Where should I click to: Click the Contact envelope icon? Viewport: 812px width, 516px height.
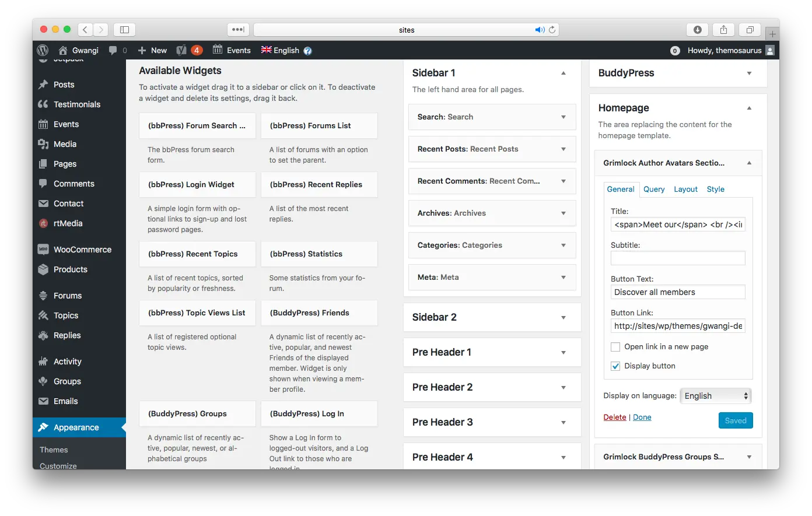[43, 203]
